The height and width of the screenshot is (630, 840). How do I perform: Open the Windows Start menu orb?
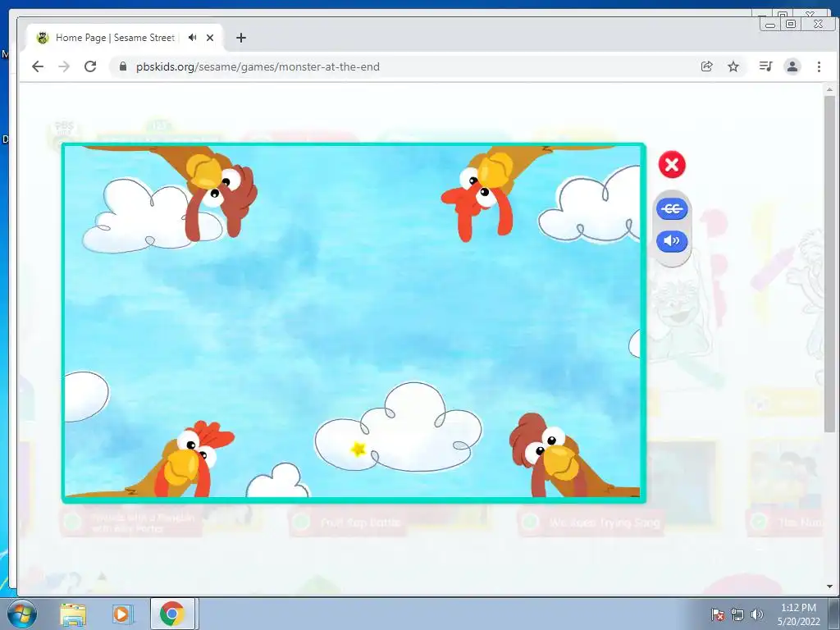pyautogui.click(x=22, y=614)
